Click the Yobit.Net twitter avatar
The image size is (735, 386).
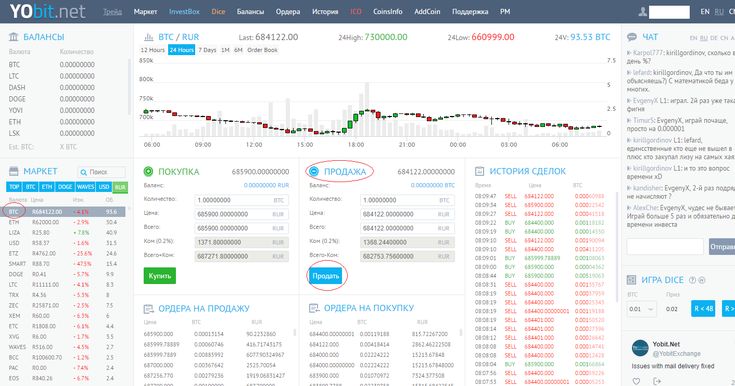640,348
